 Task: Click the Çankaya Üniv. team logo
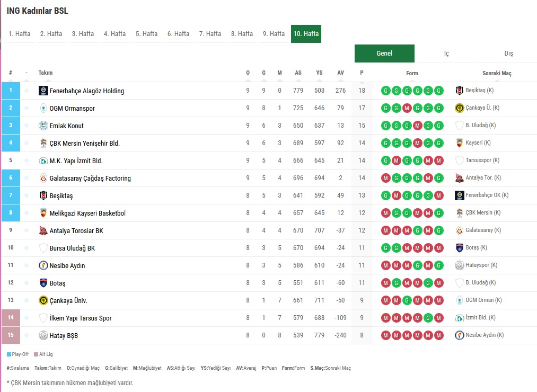[43, 300]
